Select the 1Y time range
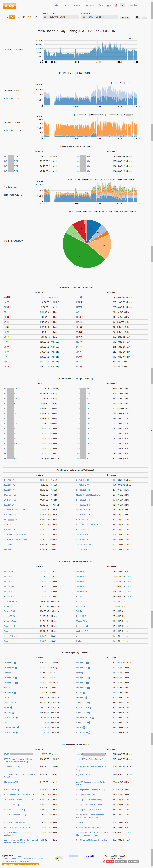Viewport: 153px width, 868px height. (x=35, y=17)
